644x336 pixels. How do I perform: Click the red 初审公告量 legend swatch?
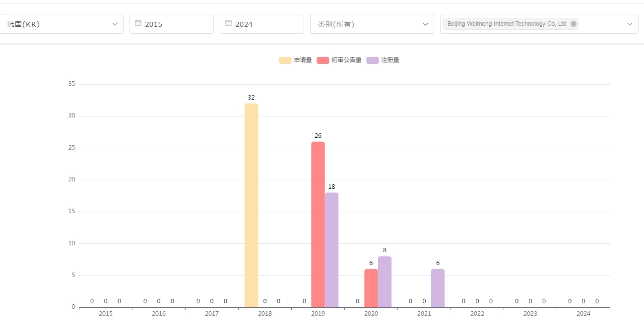tap(323, 60)
